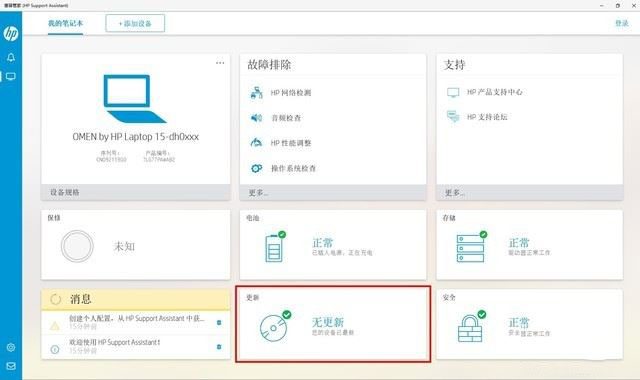640x380 pixels.
Task: Minimize the HP Support Assistant window
Action: pos(602,5)
